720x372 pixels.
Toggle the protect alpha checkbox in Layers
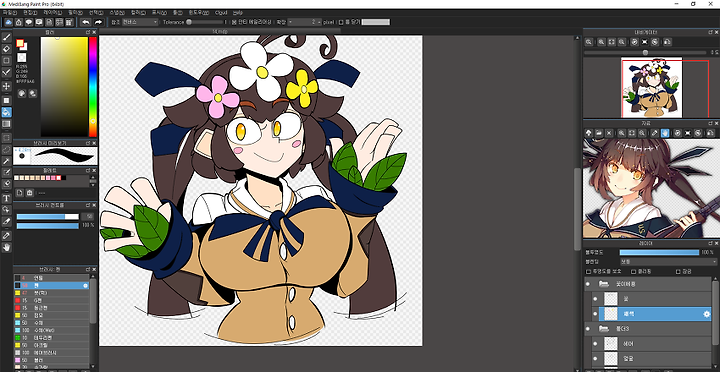(589, 271)
